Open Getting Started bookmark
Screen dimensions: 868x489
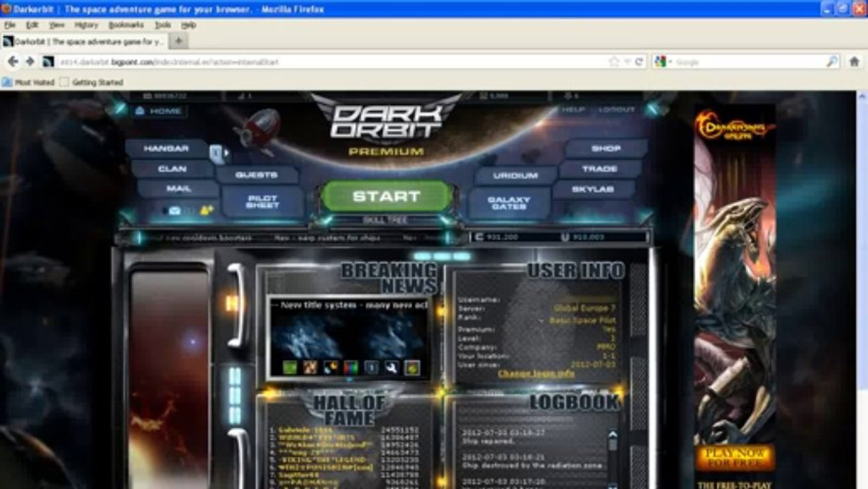pos(92,82)
